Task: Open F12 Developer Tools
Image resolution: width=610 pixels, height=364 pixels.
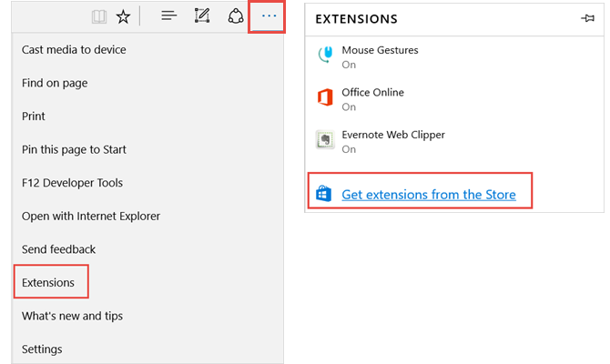Action: point(72,183)
